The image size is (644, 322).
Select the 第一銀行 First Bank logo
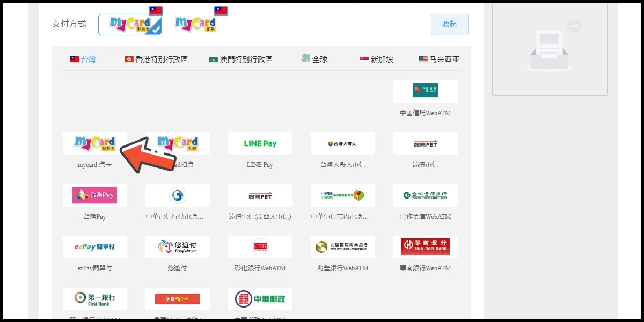tap(95, 299)
